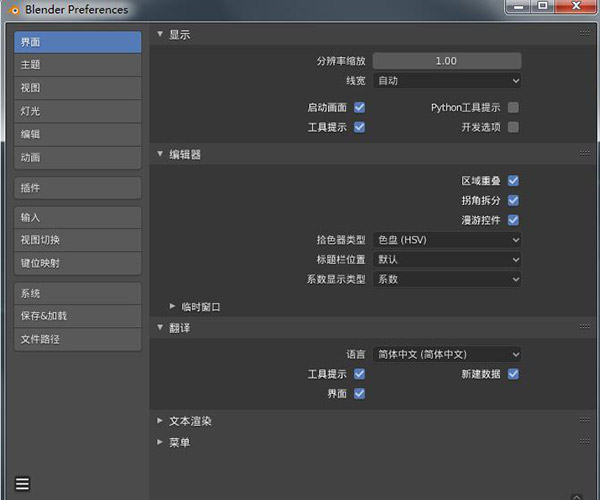Collapse the 翻译 panel
The height and width of the screenshot is (500, 600).
(x=160, y=327)
